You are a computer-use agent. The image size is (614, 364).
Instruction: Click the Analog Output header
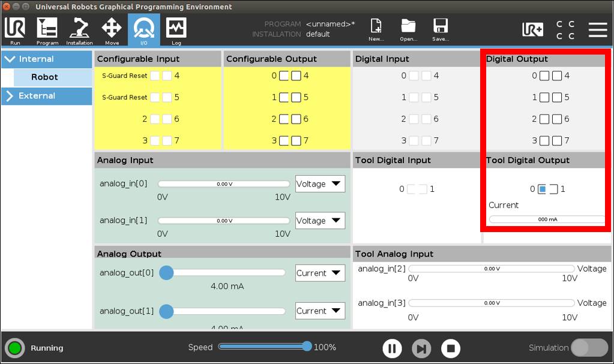pyautogui.click(x=129, y=254)
